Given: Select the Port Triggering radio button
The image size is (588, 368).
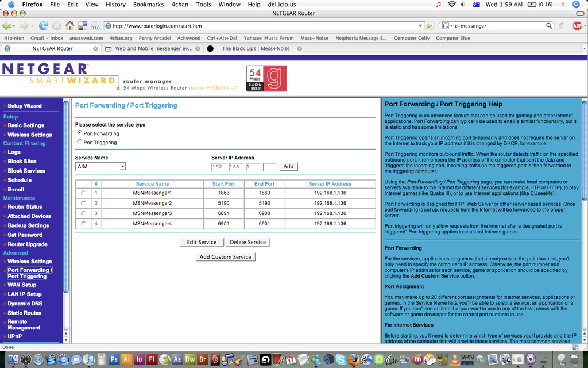Looking at the screenshot, I should (79, 142).
